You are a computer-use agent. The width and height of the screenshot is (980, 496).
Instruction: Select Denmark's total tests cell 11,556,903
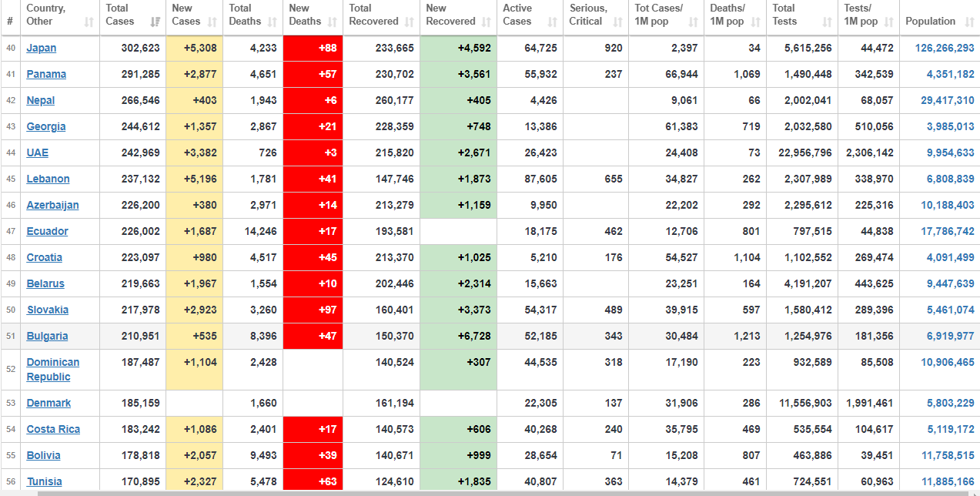coord(802,403)
